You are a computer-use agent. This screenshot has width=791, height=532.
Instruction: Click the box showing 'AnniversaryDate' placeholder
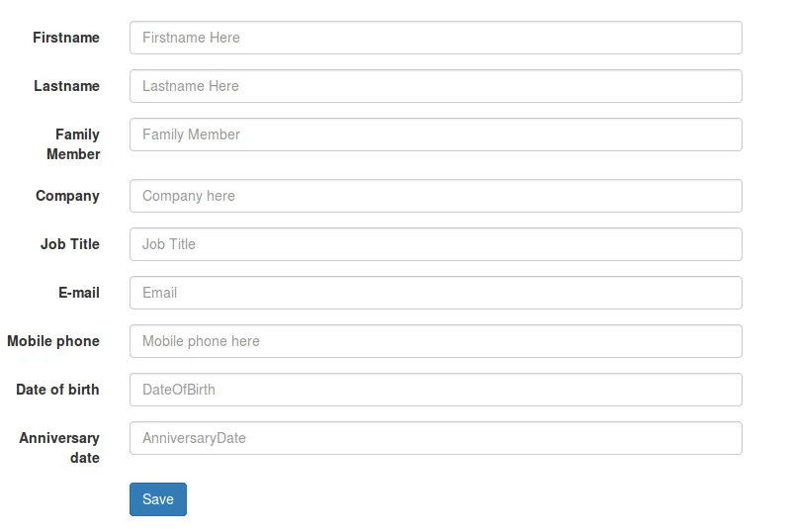pyautogui.click(x=435, y=438)
